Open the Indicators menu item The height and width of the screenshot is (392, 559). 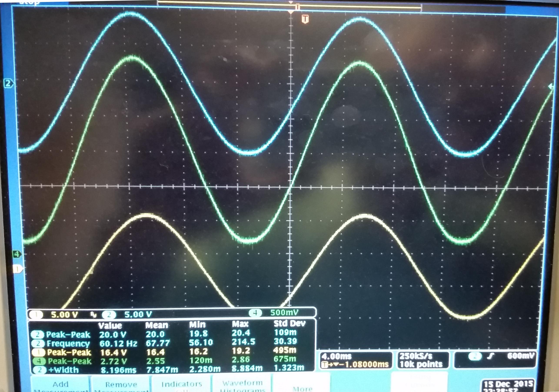(182, 384)
